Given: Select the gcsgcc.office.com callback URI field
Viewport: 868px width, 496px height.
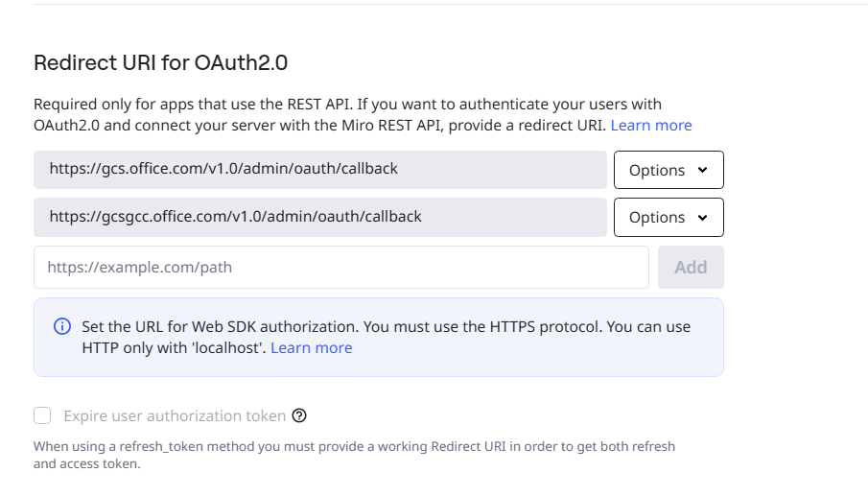Looking at the screenshot, I should point(320,217).
